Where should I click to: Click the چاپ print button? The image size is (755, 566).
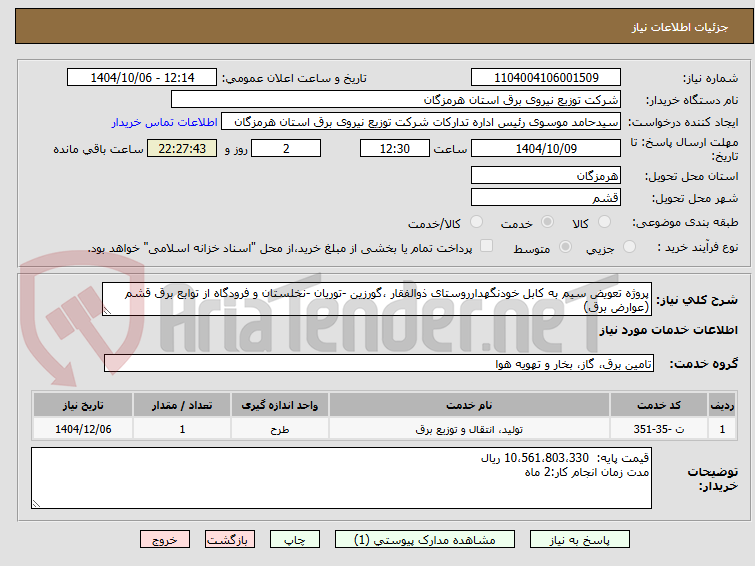(x=295, y=540)
